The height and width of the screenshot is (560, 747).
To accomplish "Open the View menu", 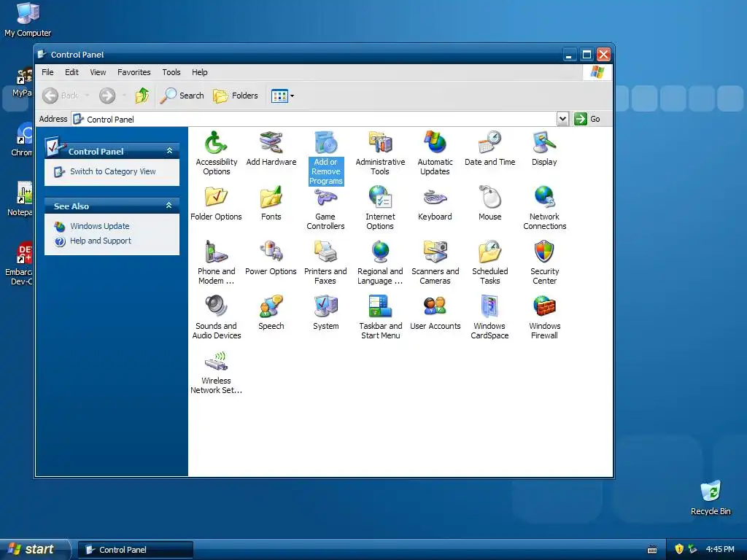I will click(98, 72).
